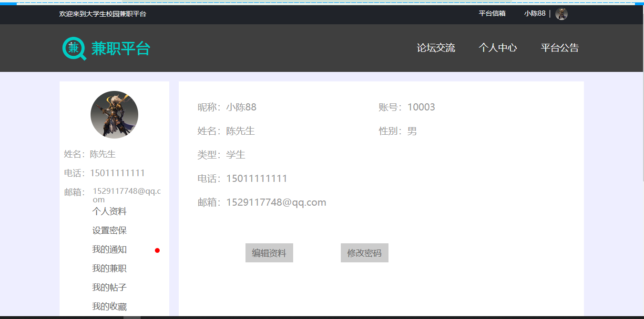Click the red notification dot beside 我的通知
644x319 pixels.
pyautogui.click(x=158, y=249)
